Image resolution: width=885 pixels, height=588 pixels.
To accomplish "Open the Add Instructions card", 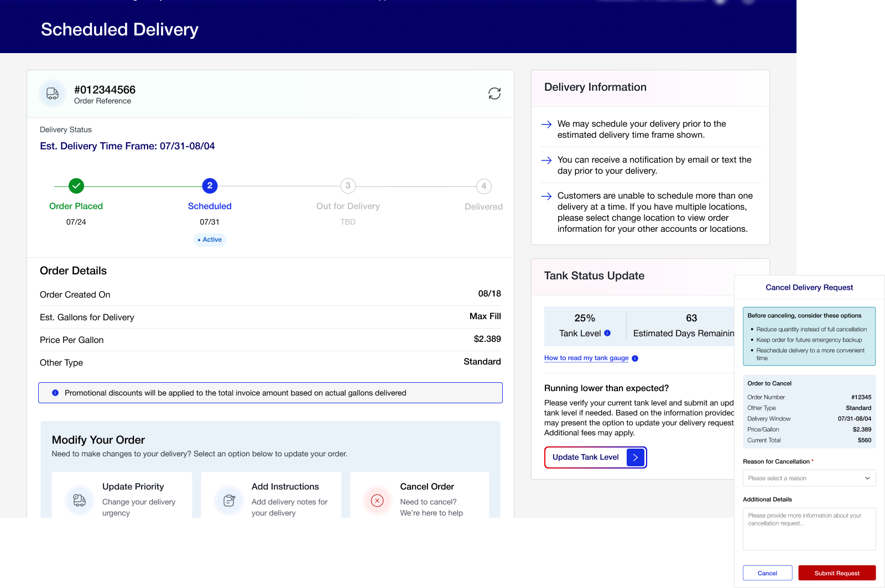I will click(x=271, y=495).
